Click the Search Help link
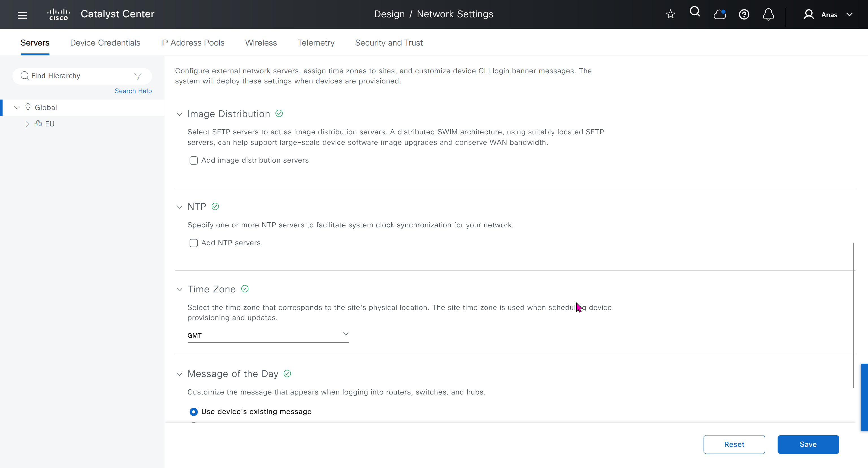This screenshot has width=868, height=468. coord(133,91)
